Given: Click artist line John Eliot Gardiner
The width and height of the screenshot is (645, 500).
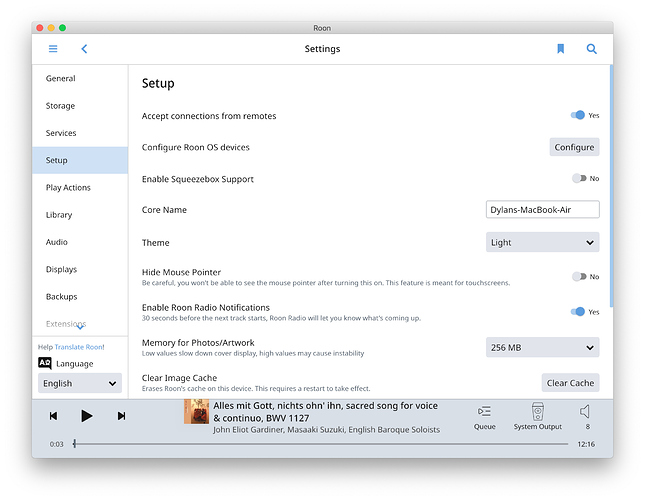Looking at the screenshot, I should click(x=327, y=430).
